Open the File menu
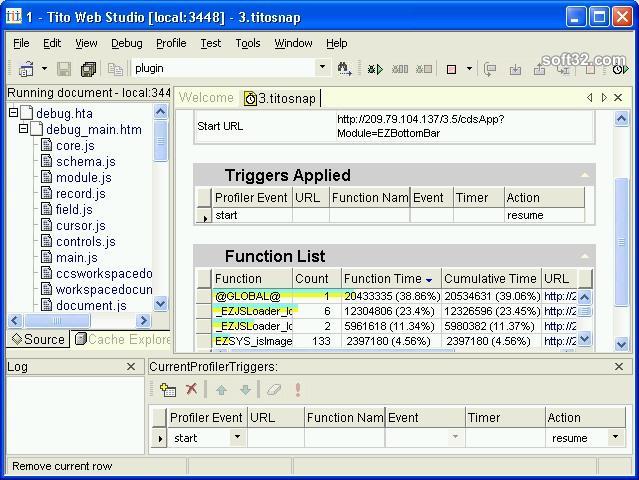 [x=21, y=43]
